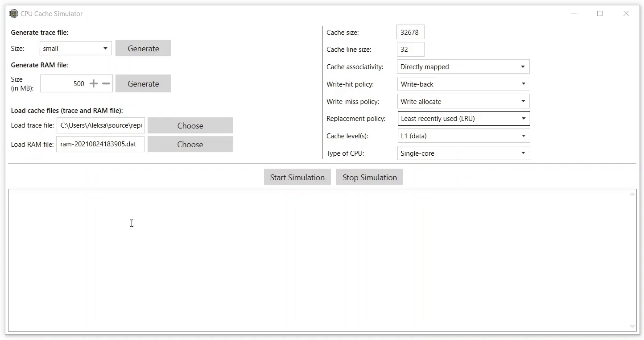
Task: Click the 'Replacement policy:' label
Action: pos(356,119)
